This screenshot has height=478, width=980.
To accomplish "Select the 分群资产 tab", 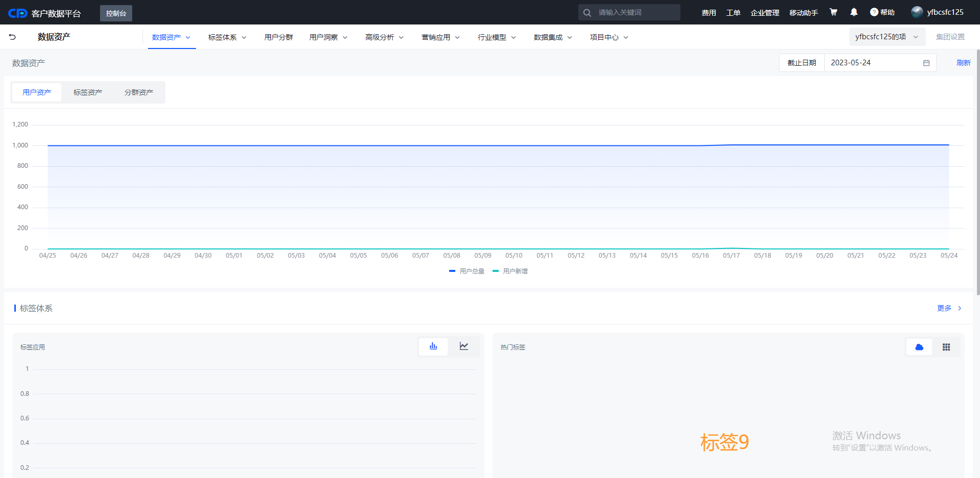I will point(139,92).
